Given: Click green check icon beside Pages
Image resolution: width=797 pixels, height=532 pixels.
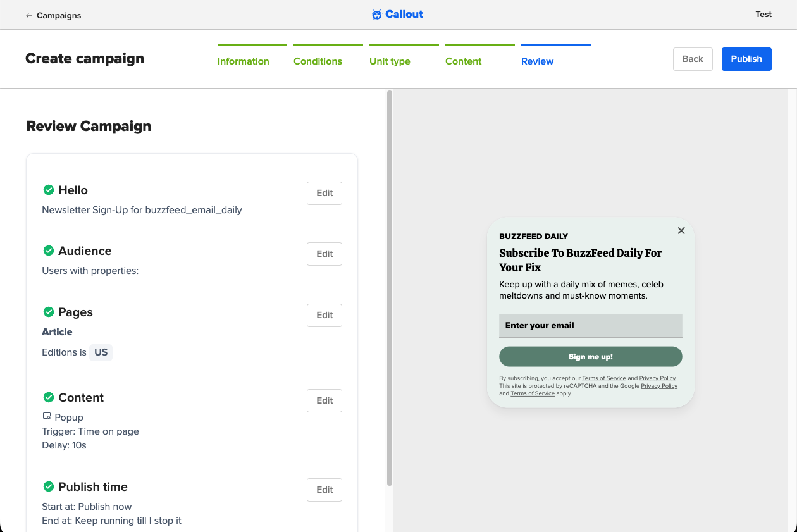Looking at the screenshot, I should 48,312.
